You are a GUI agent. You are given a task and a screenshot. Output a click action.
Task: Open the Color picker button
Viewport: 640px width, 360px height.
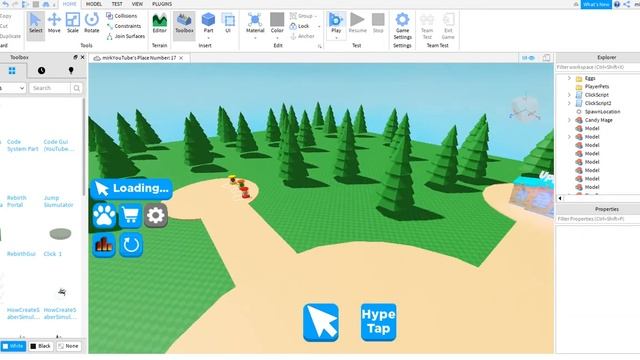pyautogui.click(x=277, y=25)
